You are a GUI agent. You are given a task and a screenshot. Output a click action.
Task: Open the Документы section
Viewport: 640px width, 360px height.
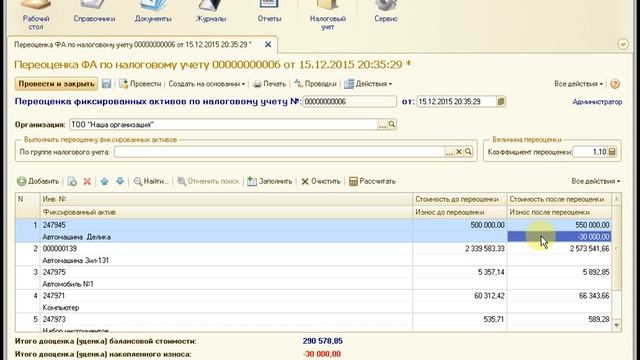click(153, 12)
